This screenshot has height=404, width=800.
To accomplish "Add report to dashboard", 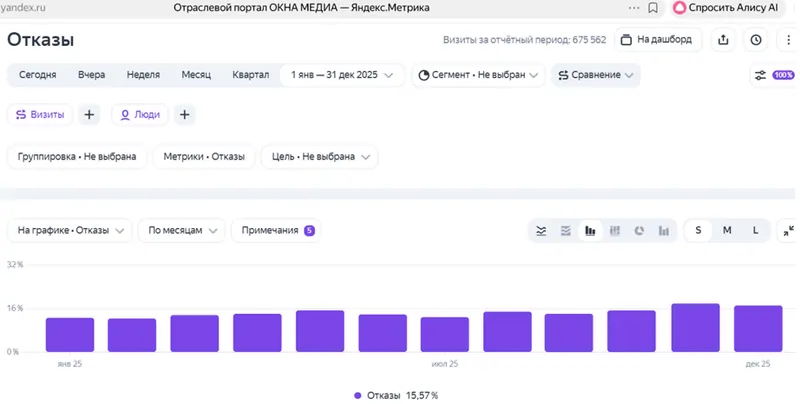I will click(658, 39).
